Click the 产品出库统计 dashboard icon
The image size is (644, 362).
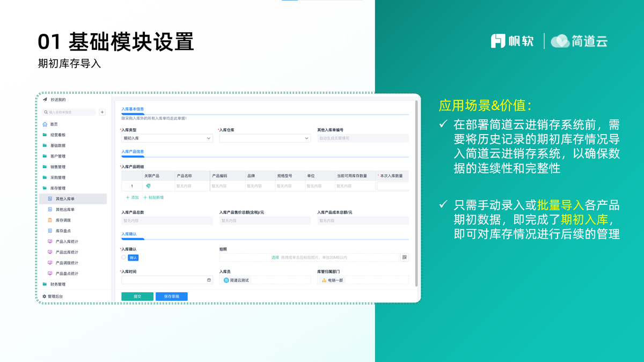[50, 252]
